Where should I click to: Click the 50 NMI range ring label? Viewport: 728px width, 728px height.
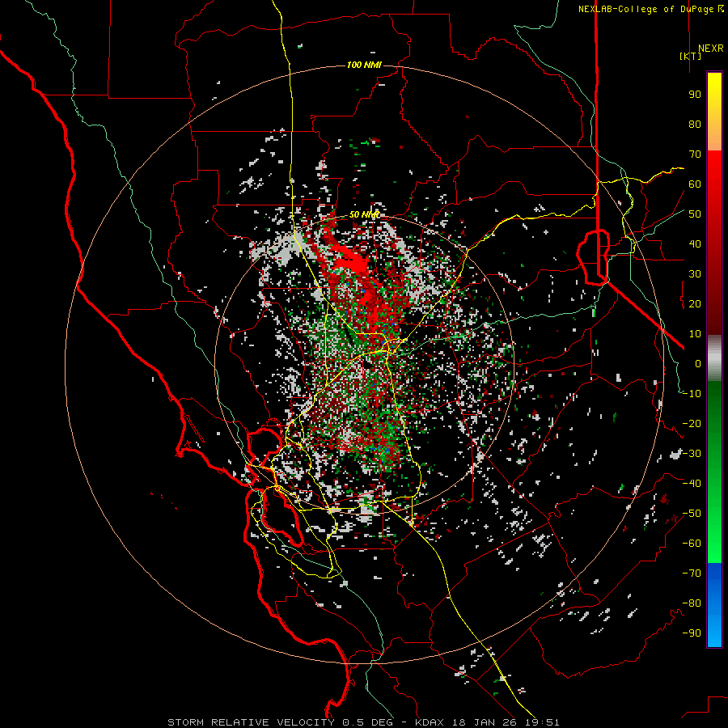pyautogui.click(x=364, y=214)
